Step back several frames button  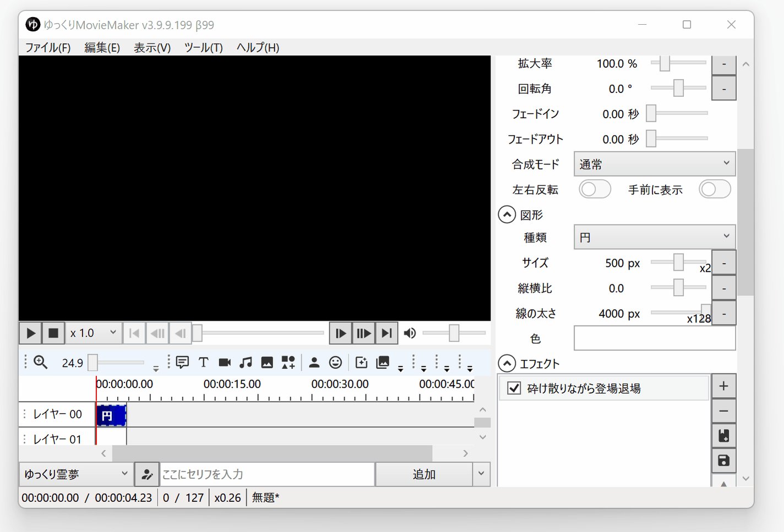(157, 333)
